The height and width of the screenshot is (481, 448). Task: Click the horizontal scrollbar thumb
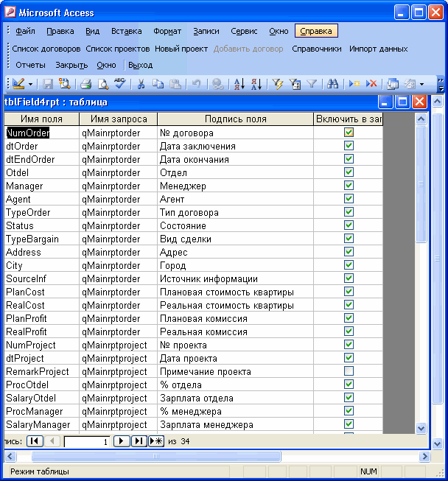coord(156,456)
